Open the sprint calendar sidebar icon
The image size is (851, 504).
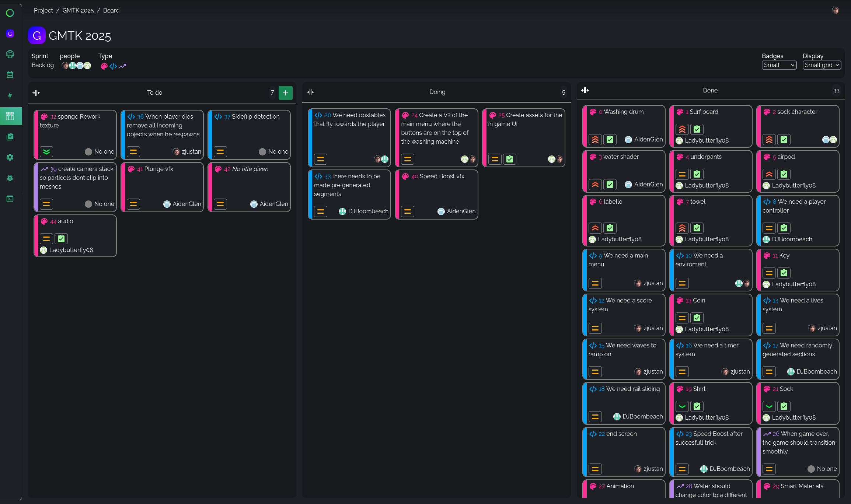click(10, 75)
